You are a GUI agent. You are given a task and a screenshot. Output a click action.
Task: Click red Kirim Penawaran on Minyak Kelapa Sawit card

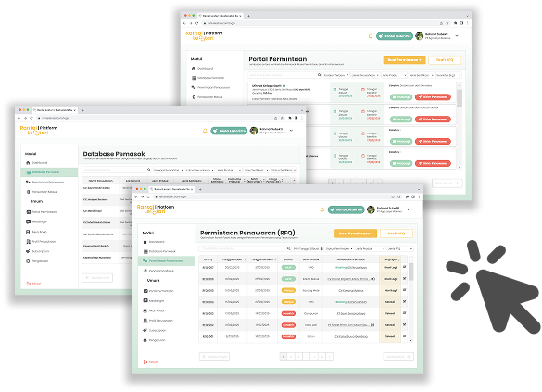pos(433,97)
